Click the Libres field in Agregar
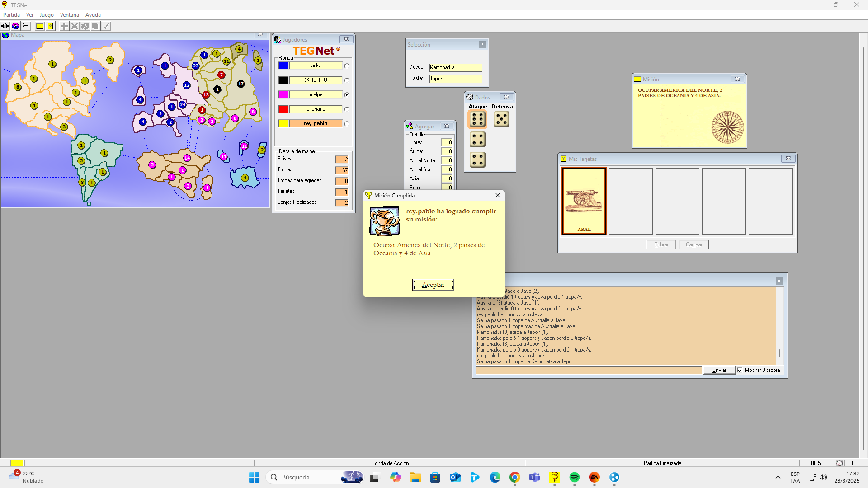The image size is (868, 488). click(447, 142)
